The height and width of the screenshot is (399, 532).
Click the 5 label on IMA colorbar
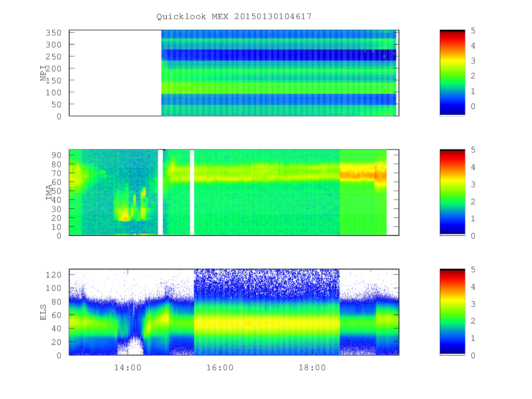[473, 150]
